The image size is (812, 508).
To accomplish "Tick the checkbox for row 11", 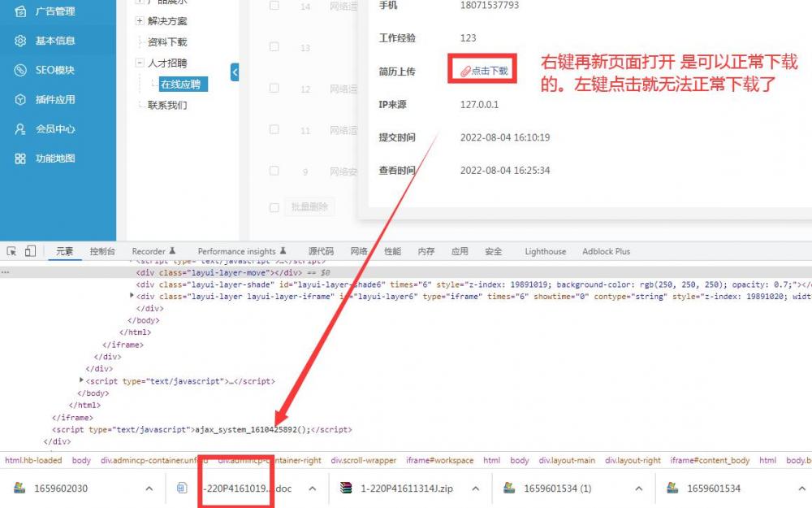I will point(274,129).
